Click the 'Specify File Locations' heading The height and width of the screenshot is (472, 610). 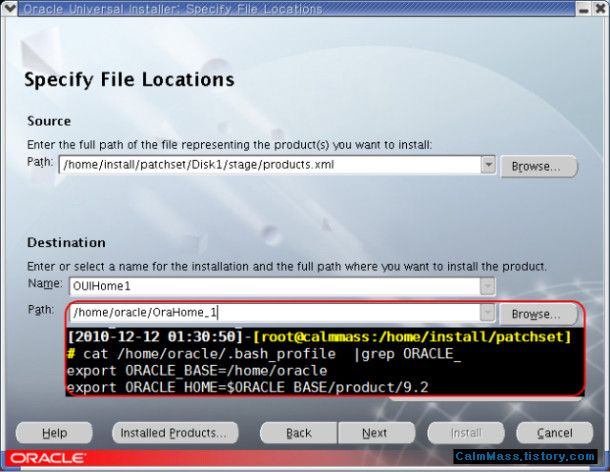(x=129, y=80)
